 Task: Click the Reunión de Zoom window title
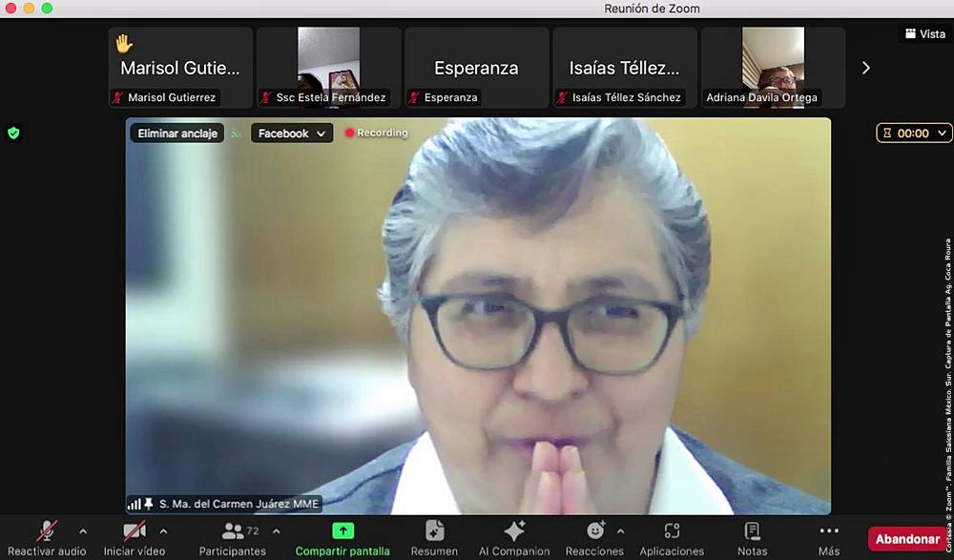[652, 9]
